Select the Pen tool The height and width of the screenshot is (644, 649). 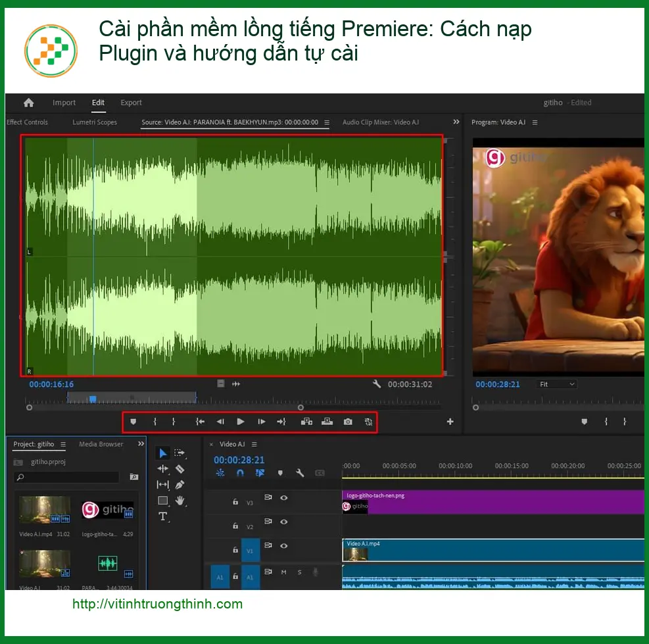(180, 485)
